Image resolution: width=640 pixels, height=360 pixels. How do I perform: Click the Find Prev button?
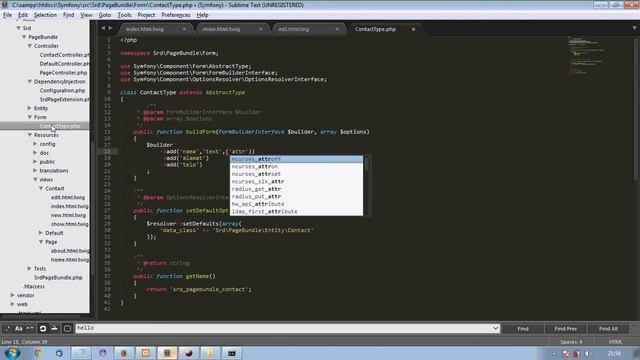point(566,329)
